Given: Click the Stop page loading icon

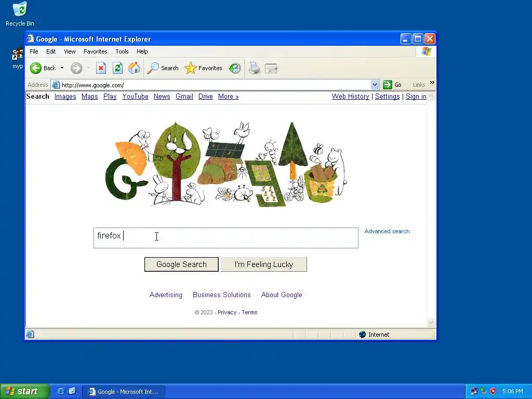Looking at the screenshot, I should pyautogui.click(x=101, y=68).
